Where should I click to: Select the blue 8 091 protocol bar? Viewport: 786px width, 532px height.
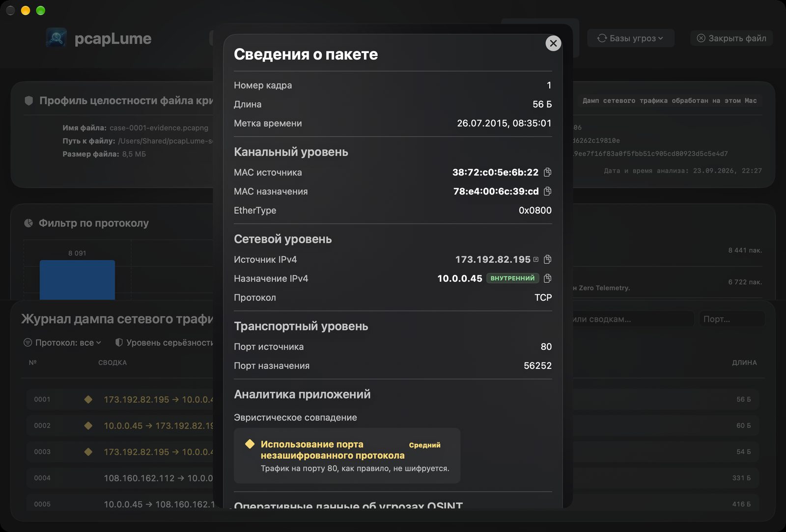pos(77,280)
